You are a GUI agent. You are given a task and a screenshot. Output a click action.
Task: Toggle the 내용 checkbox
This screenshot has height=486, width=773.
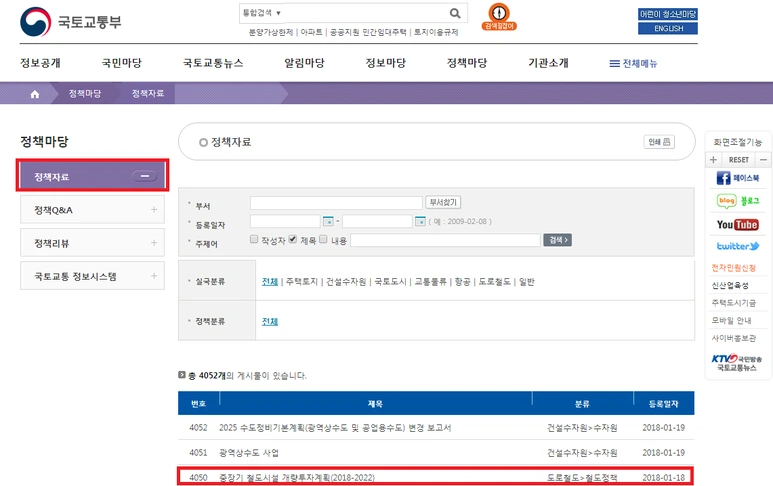click(323, 239)
